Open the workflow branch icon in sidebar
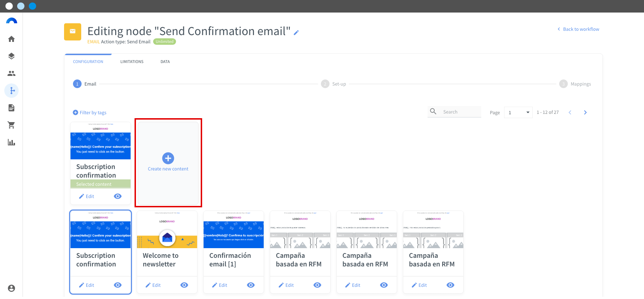The image size is (644, 299). [x=11, y=91]
